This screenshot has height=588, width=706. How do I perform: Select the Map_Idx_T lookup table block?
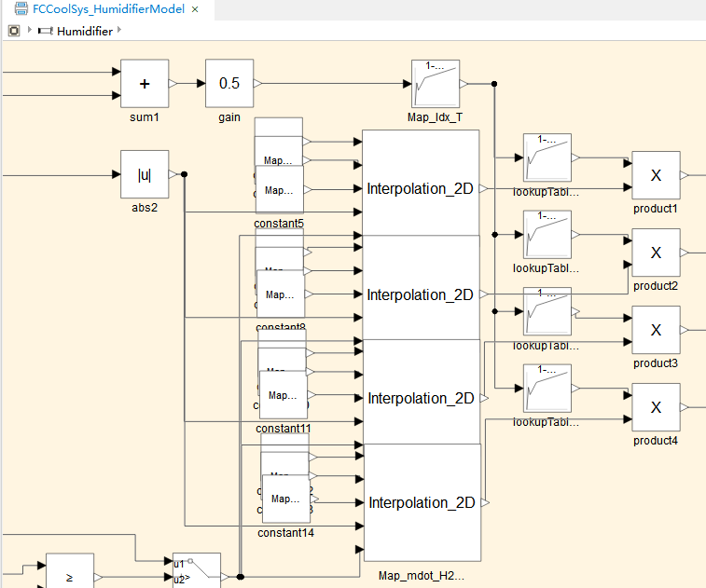coord(436,84)
